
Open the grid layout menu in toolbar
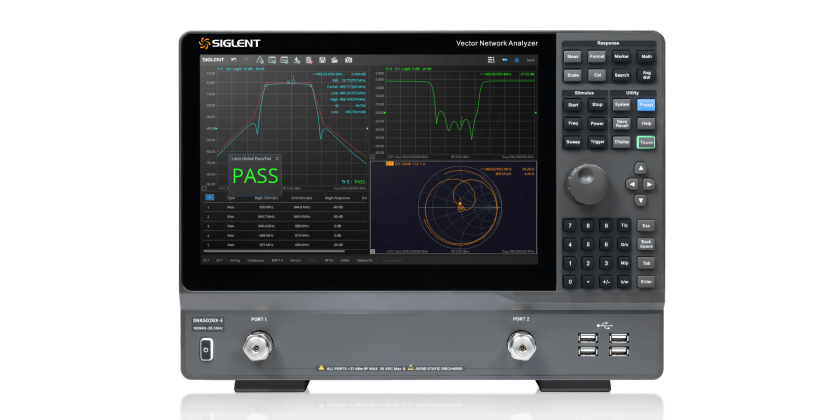pyautogui.click(x=491, y=60)
